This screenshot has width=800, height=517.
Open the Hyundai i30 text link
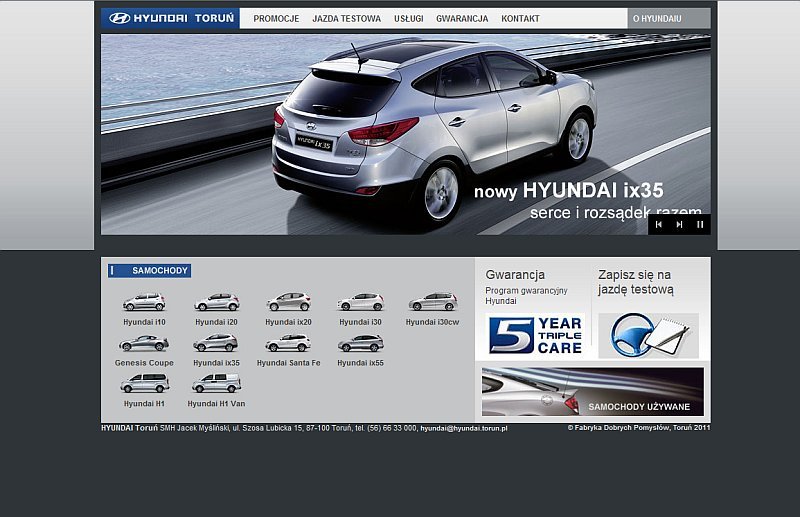360,322
